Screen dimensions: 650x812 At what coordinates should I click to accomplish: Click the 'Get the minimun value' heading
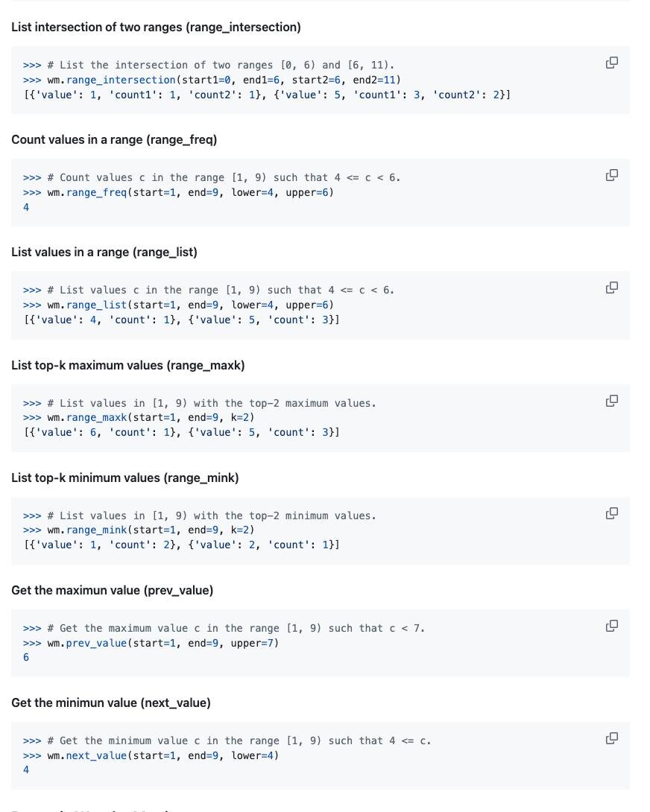(x=111, y=702)
